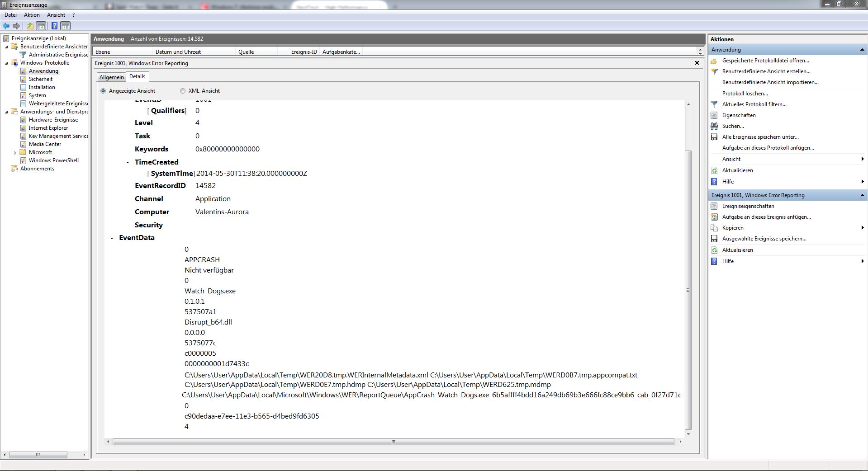Click the blue Back arrow in the toolbar
The width and height of the screenshot is (868, 471).
click(x=6, y=26)
